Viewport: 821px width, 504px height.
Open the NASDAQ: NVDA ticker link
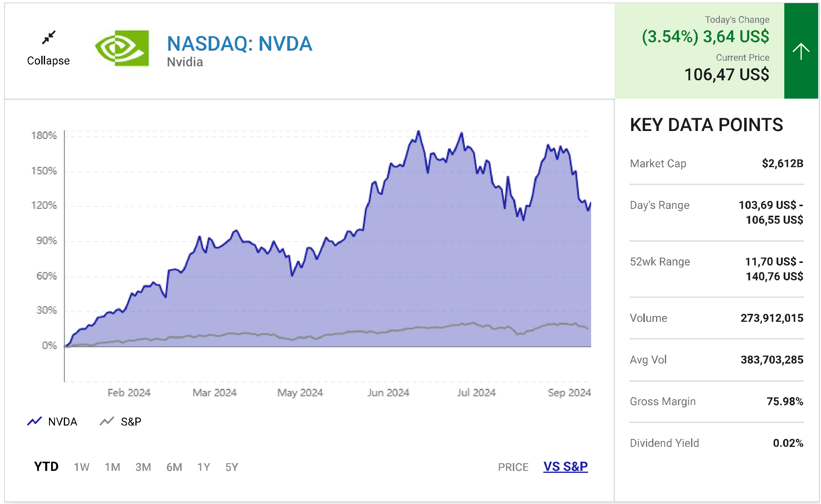click(x=239, y=44)
